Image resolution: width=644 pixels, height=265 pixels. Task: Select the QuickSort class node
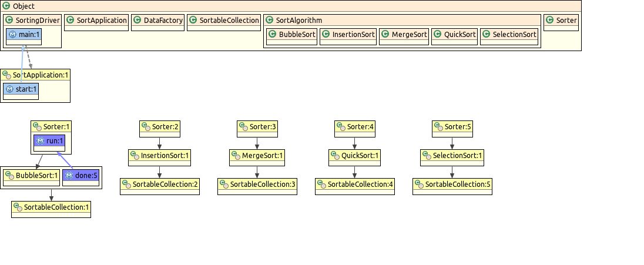[x=454, y=35]
